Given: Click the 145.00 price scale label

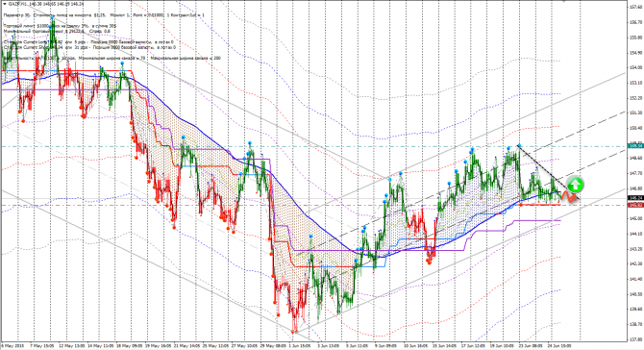Looking at the screenshot, I should [x=636, y=218].
